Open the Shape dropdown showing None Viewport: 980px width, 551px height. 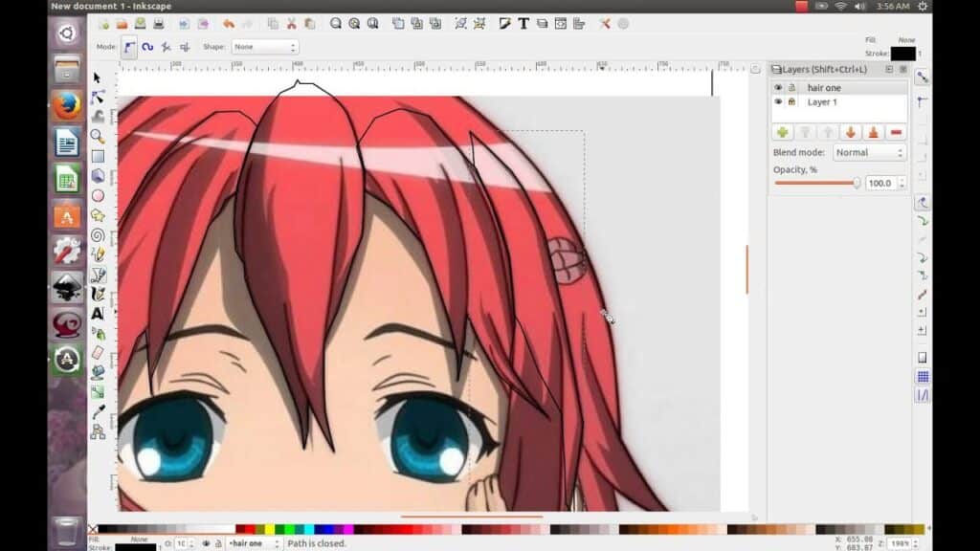pos(263,46)
